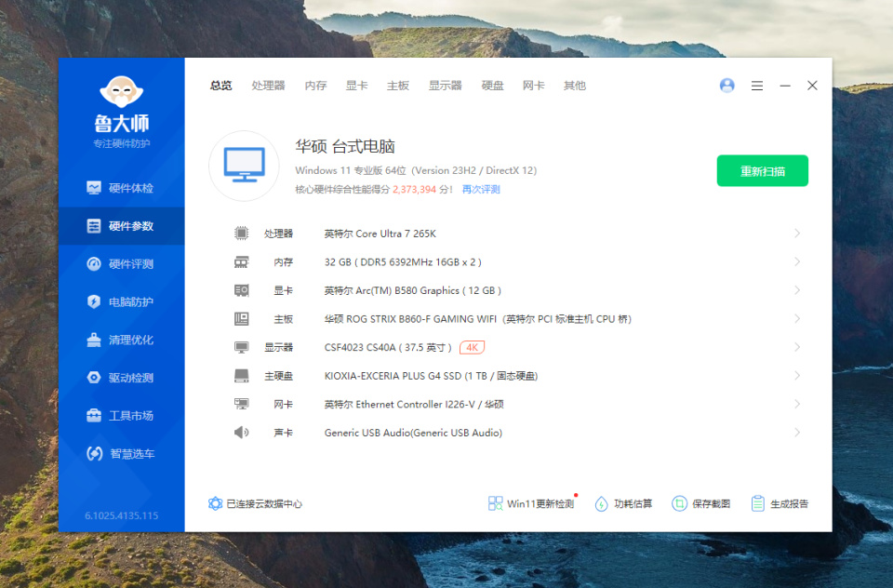
Task: Click 生成报告 generate report
Action: (x=780, y=503)
